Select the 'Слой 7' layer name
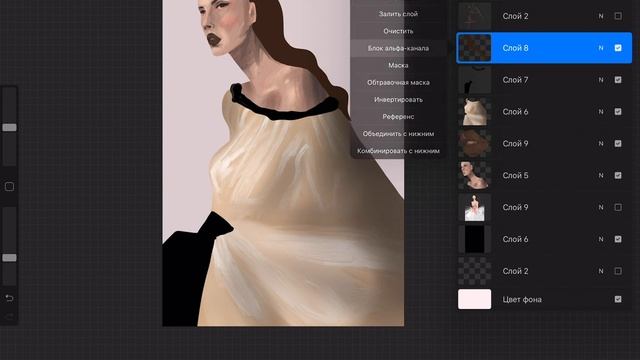Image resolution: width=640 pixels, height=360 pixels. click(515, 80)
